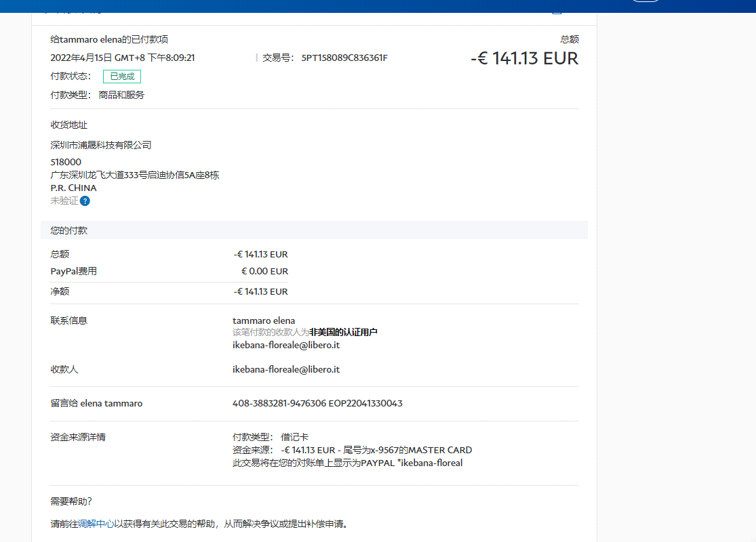The width and height of the screenshot is (756, 542).
Task: Click the name tammaro elena in 联系信息
Action: [264, 320]
